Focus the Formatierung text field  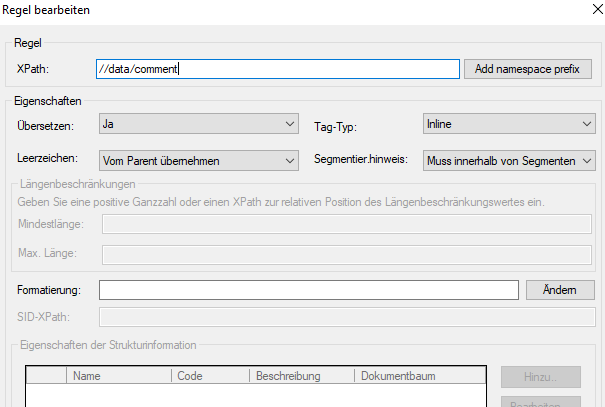pos(308,289)
